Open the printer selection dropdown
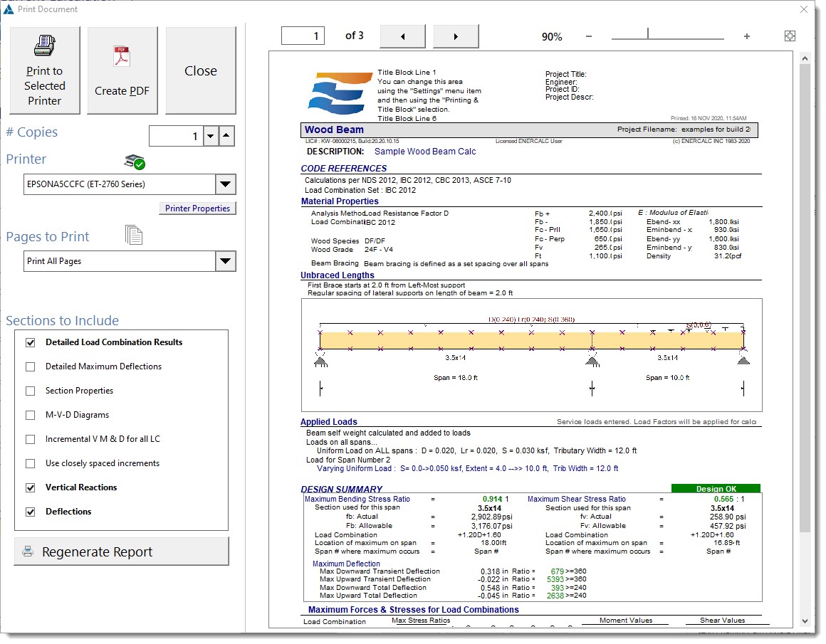 [x=225, y=184]
